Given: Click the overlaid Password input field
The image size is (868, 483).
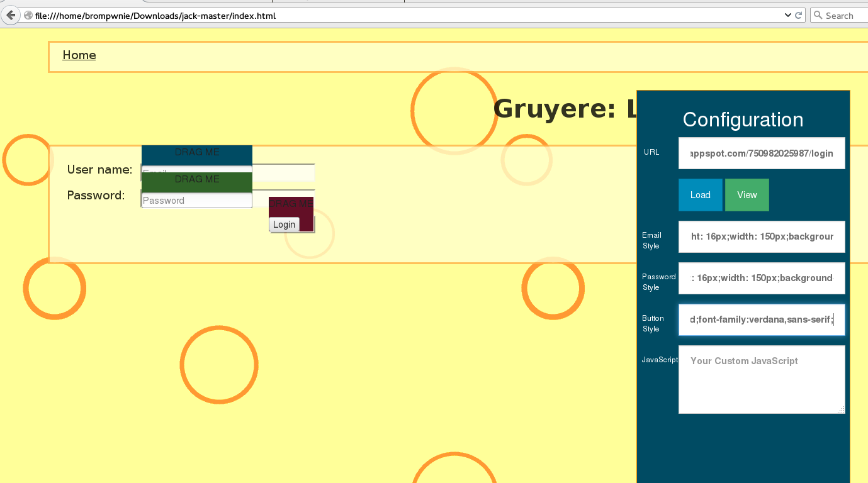Looking at the screenshot, I should tap(197, 201).
